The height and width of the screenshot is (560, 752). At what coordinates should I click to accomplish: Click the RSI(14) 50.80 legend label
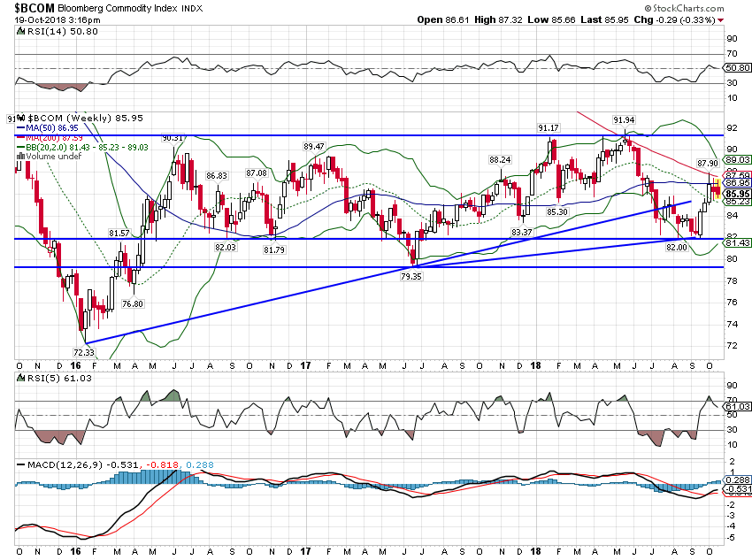(62, 31)
